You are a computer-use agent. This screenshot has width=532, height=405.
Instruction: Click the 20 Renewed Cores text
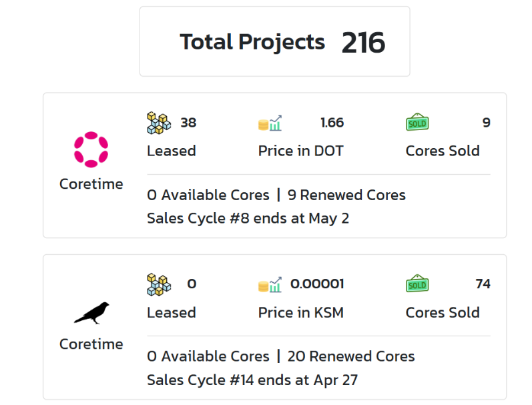tap(351, 356)
